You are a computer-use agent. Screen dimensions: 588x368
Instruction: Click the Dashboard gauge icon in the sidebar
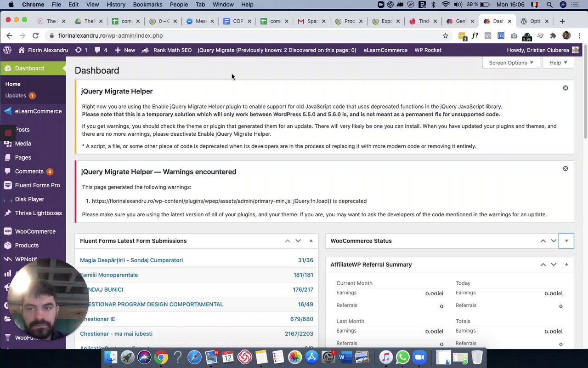[7, 68]
